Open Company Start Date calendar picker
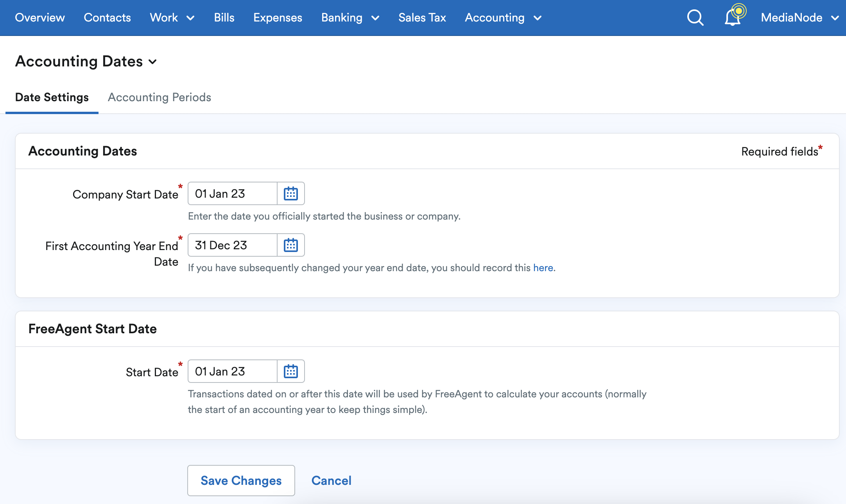 click(291, 193)
